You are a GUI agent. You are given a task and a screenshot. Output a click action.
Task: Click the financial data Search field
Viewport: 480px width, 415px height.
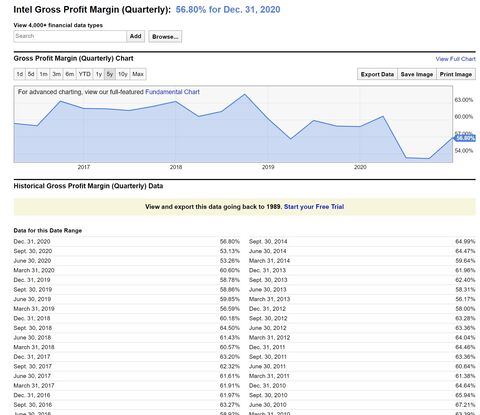pos(70,36)
